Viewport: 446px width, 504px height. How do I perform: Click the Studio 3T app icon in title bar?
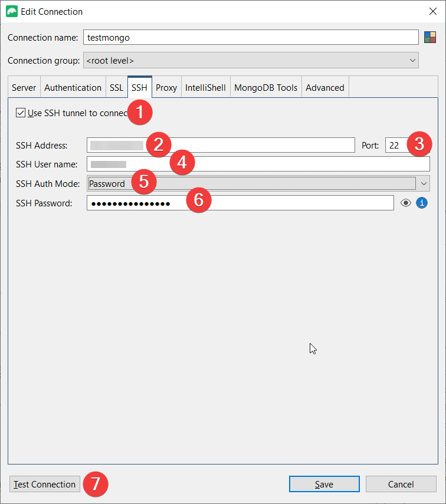click(x=11, y=11)
